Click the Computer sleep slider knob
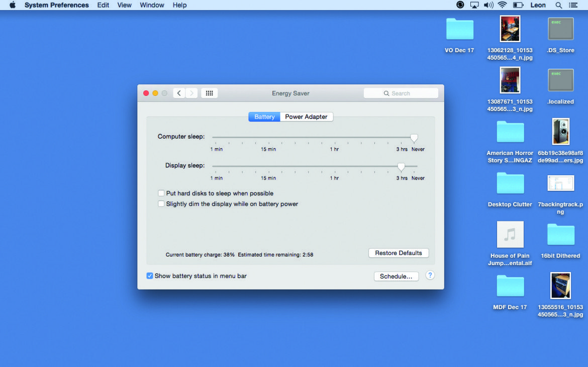The image size is (588, 367). click(x=414, y=138)
